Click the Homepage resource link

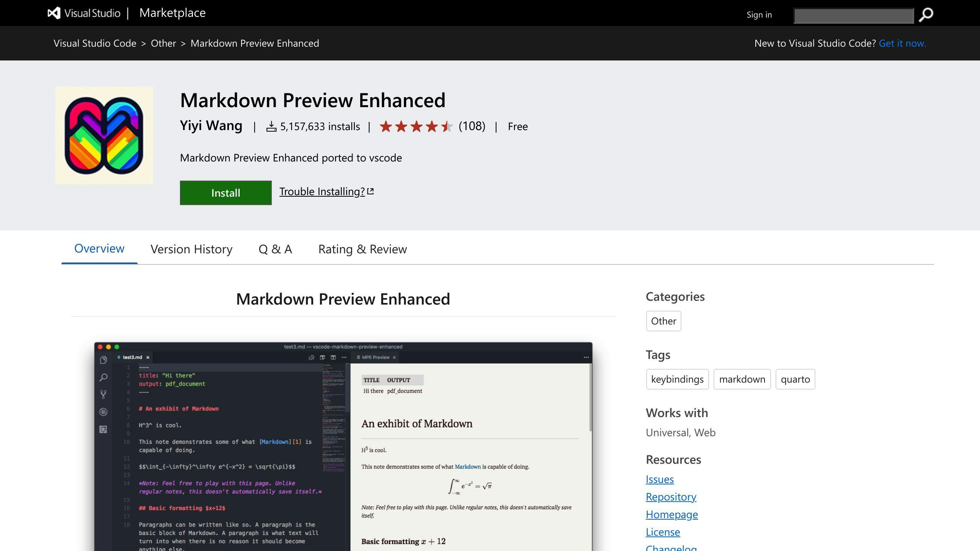click(x=672, y=514)
